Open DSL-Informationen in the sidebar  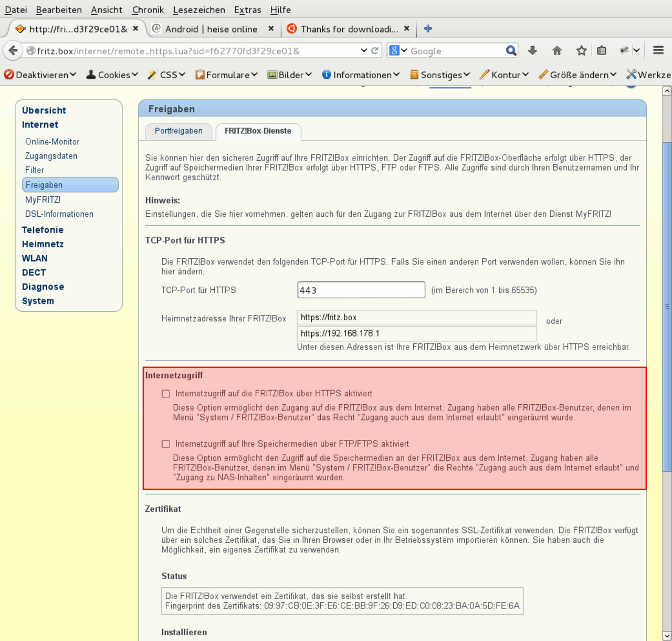click(x=59, y=214)
